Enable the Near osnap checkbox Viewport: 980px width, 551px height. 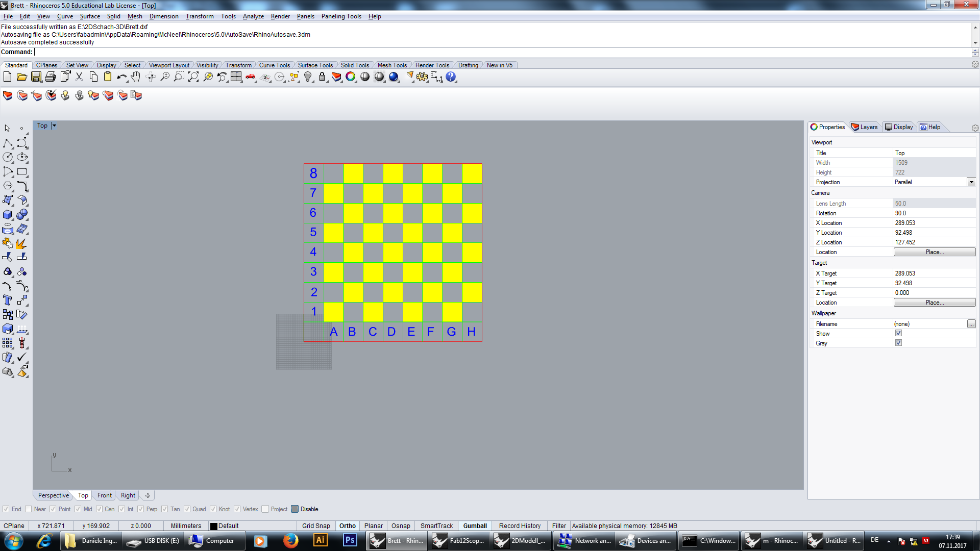click(29, 509)
